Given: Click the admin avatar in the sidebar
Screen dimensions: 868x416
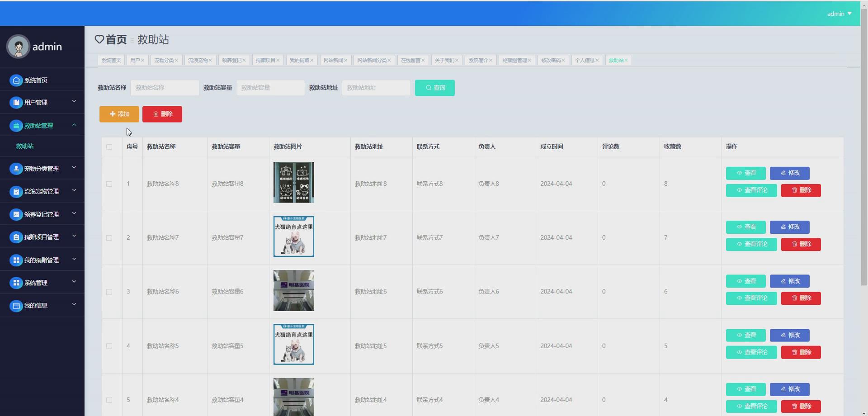Looking at the screenshot, I should pos(18,47).
